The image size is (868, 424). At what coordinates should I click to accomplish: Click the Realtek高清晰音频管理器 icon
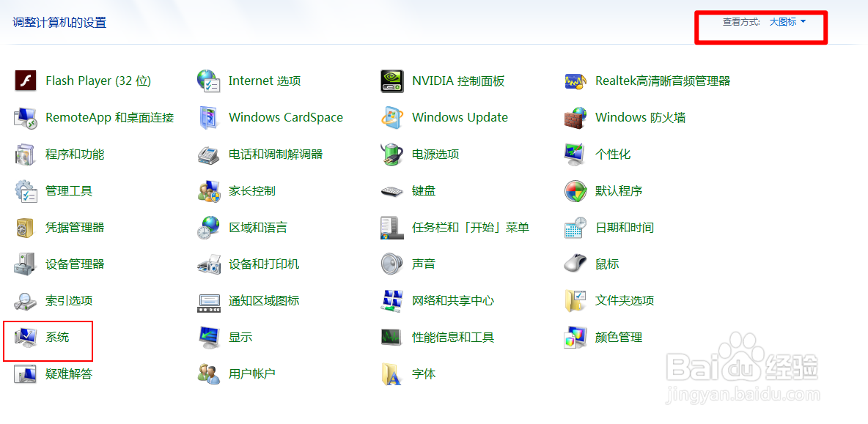pyautogui.click(x=575, y=81)
